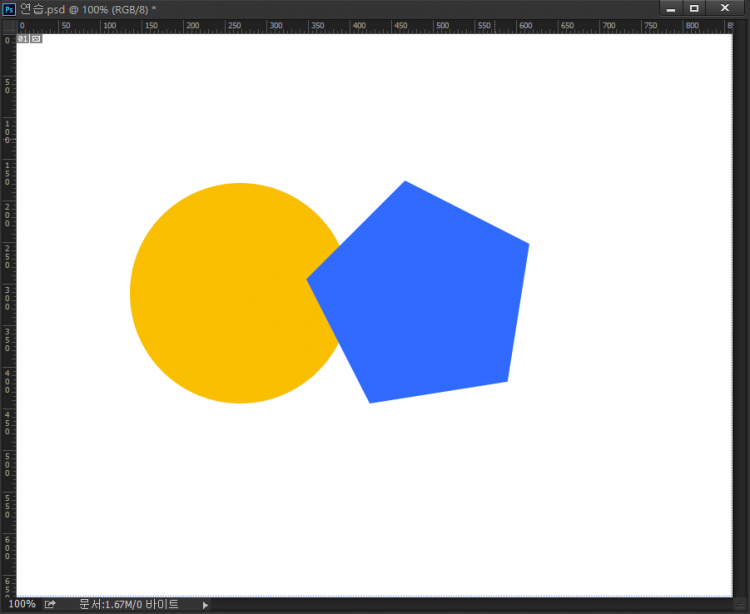Click the 100% zoom level field
750x614 pixels.
pos(20,604)
